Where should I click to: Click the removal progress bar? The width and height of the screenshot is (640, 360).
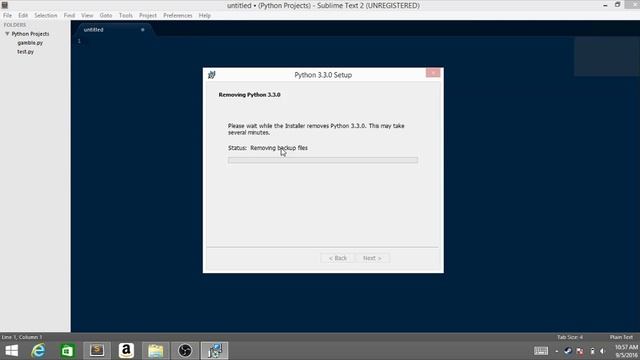point(323,160)
